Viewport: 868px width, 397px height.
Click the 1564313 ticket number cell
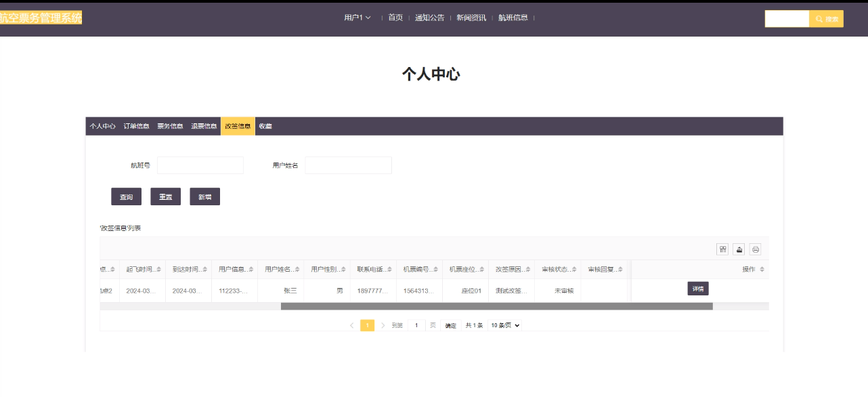tap(419, 291)
